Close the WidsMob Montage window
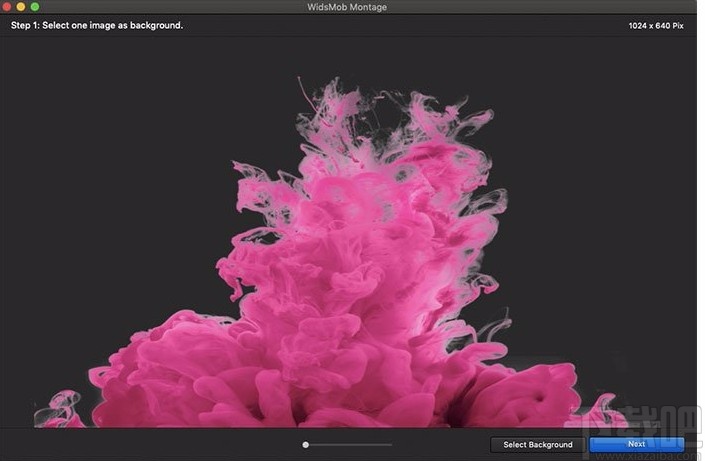This screenshot has width=705, height=461. (7, 7)
